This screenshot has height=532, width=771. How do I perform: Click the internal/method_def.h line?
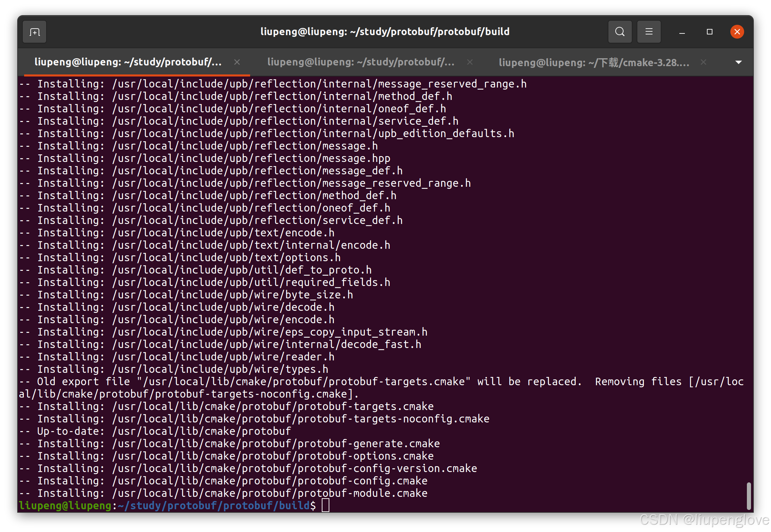click(x=236, y=96)
